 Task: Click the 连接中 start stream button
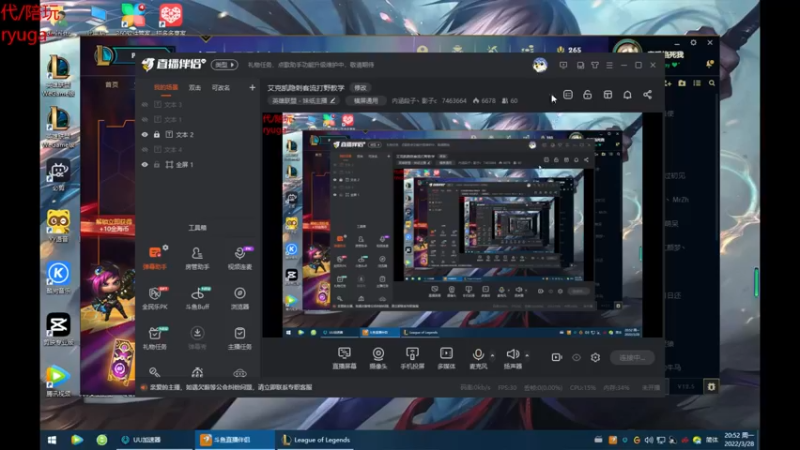pos(632,358)
